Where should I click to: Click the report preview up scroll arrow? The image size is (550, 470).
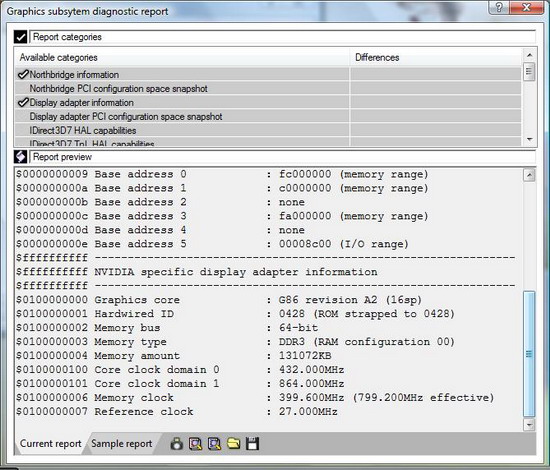pyautogui.click(x=529, y=175)
